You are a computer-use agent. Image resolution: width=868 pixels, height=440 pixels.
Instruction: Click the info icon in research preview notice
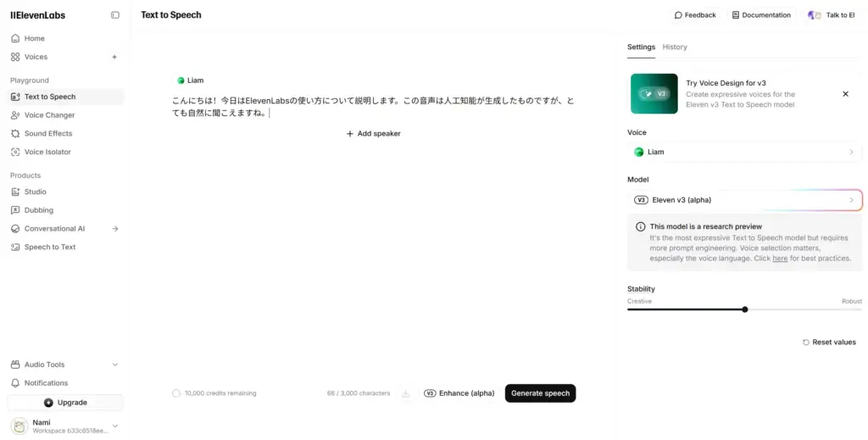tap(640, 226)
